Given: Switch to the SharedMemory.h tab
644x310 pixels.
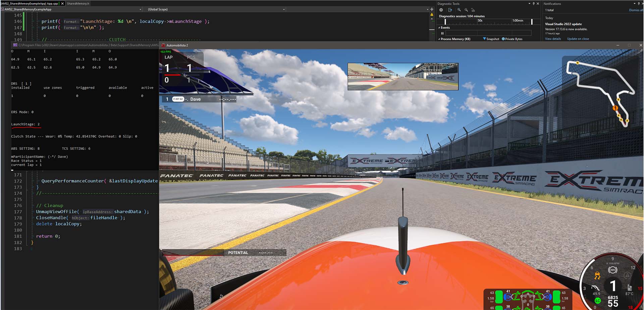Looking at the screenshot, I should click(x=78, y=3).
